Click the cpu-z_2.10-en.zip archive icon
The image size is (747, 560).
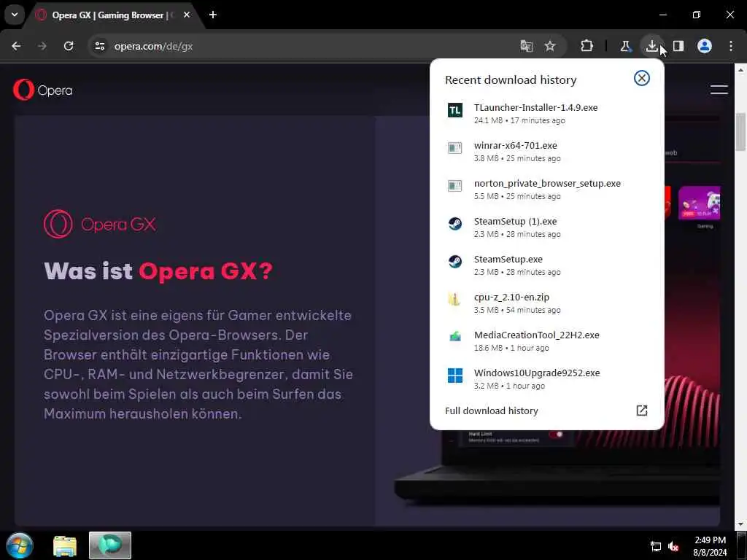click(454, 300)
